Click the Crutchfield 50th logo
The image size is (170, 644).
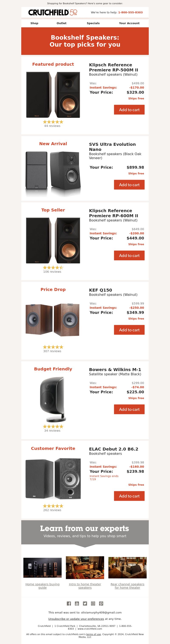coord(53,13)
